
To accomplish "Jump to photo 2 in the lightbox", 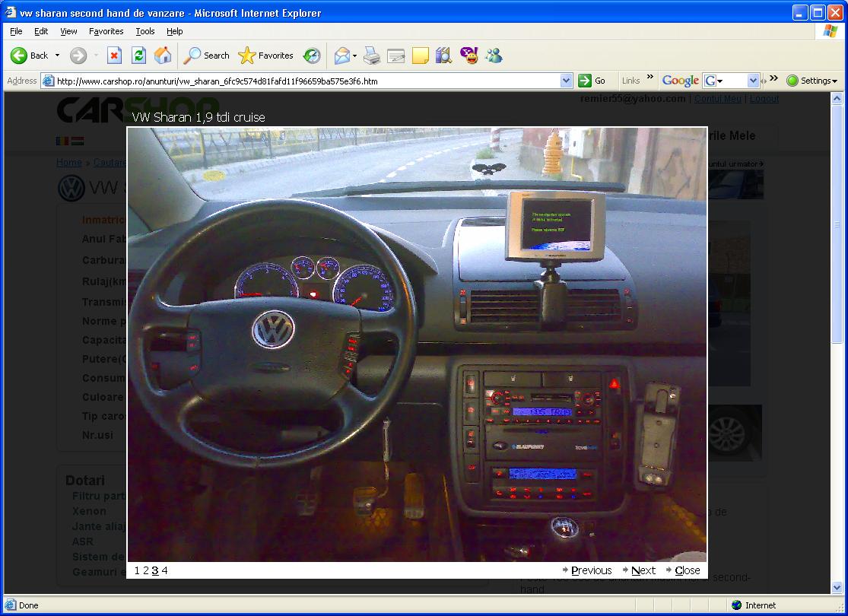I will [x=146, y=570].
